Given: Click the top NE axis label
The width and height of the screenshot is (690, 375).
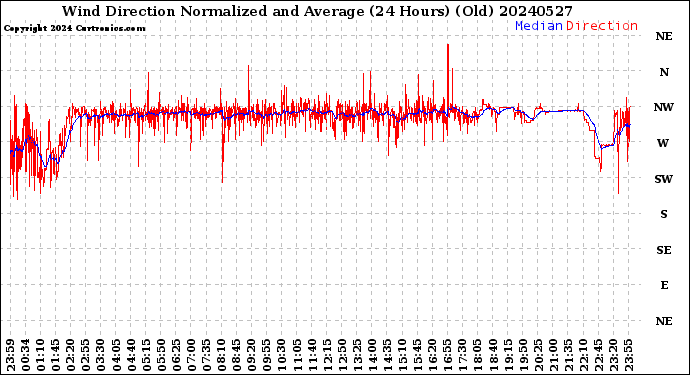Looking at the screenshot, I should [x=664, y=37].
